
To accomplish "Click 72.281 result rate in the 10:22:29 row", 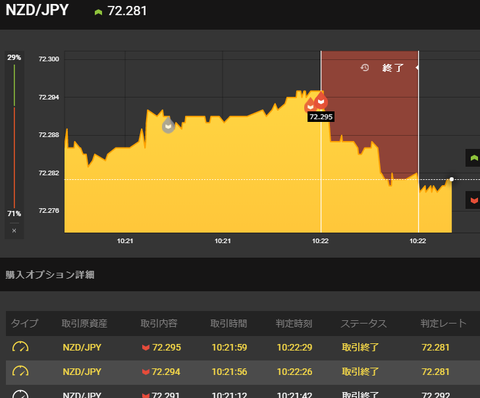I will click(x=435, y=347).
